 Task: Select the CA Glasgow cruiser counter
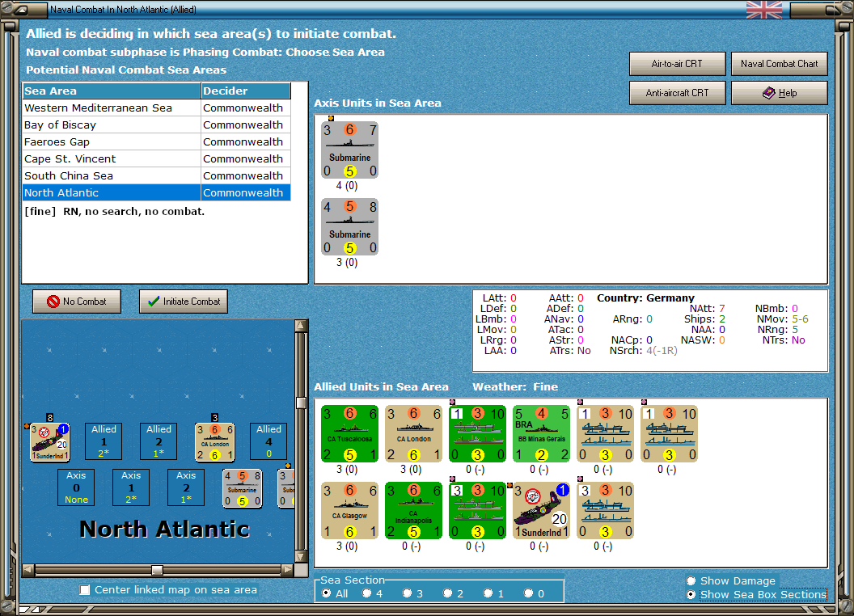[349, 510]
